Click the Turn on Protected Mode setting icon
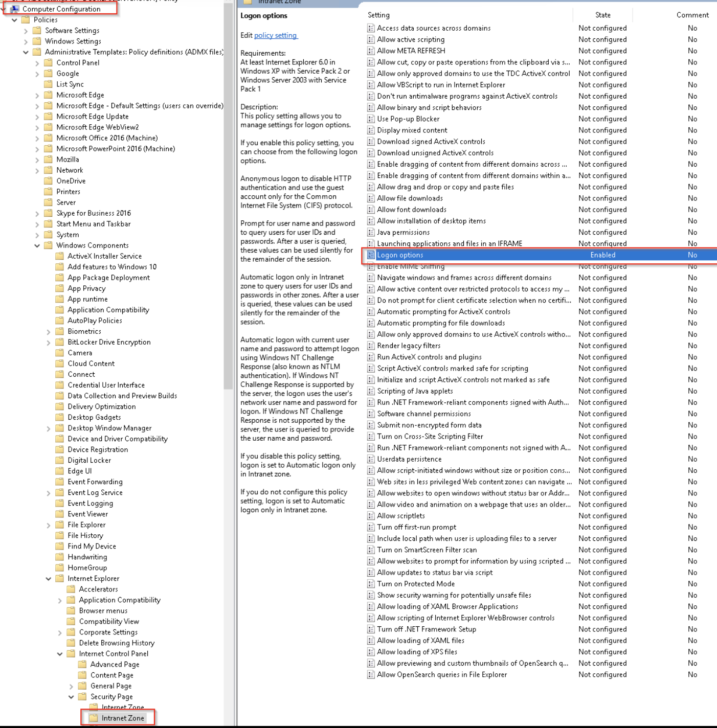This screenshot has width=717, height=728. point(371,584)
